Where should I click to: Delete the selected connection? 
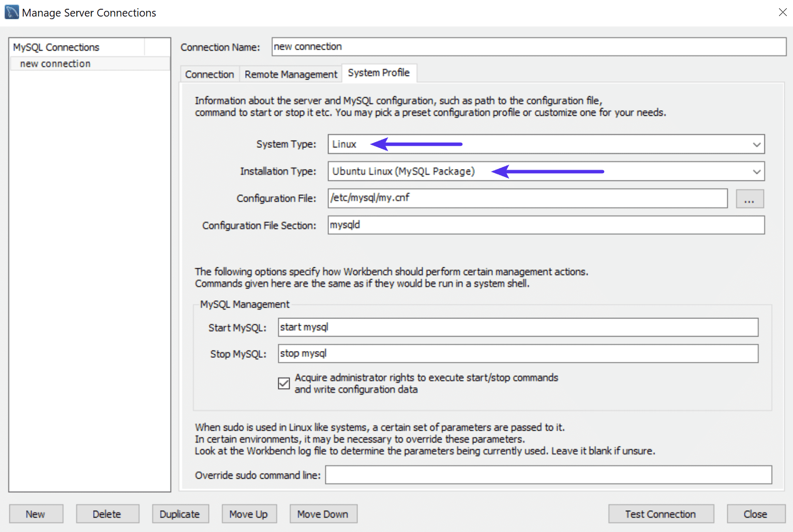107,514
